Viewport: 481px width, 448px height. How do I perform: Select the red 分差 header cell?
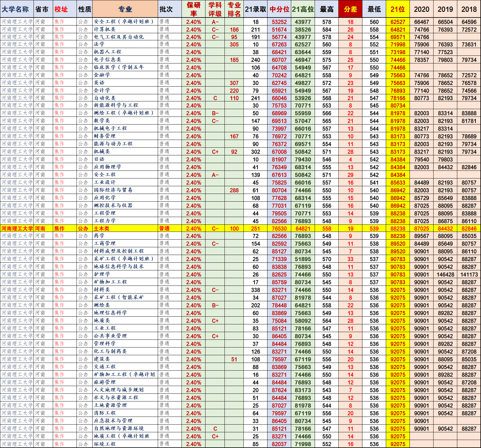click(x=351, y=9)
